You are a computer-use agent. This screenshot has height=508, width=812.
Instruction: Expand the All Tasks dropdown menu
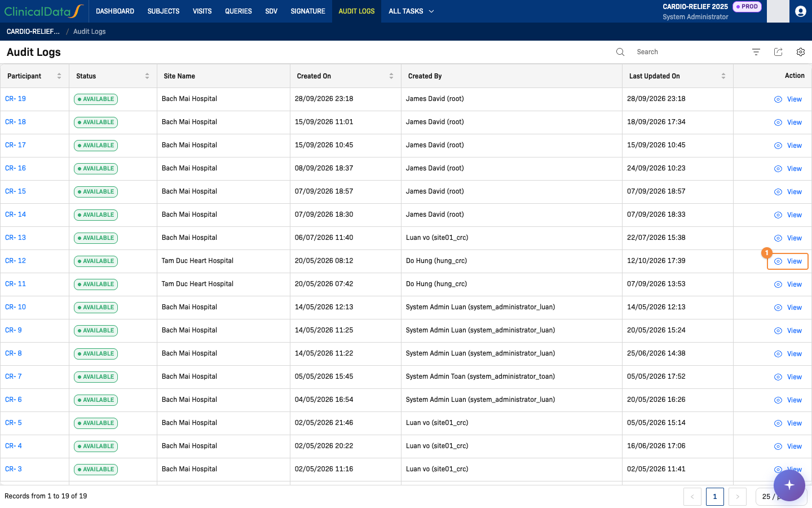pyautogui.click(x=411, y=11)
